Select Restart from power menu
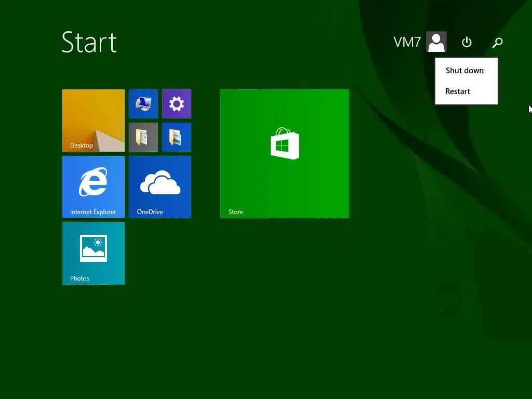The image size is (532, 399). click(466, 91)
